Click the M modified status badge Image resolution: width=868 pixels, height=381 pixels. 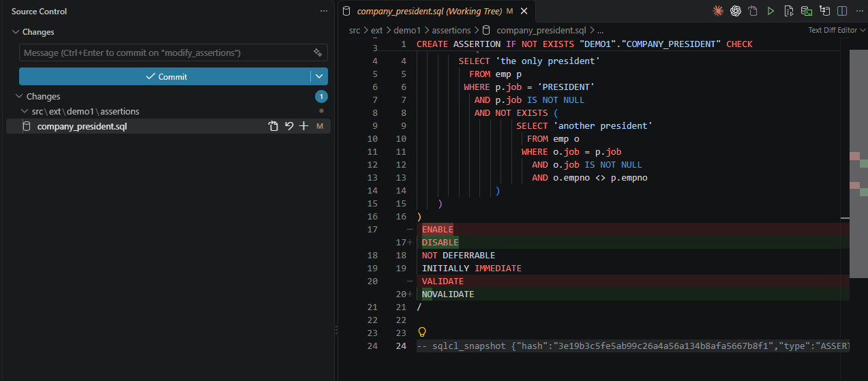(x=320, y=126)
